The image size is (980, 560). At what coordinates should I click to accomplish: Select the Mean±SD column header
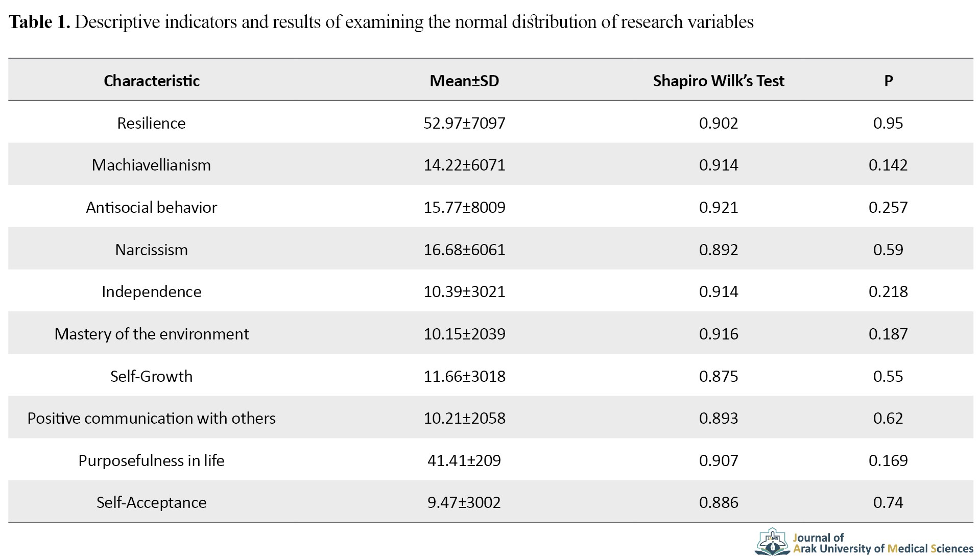pos(464,81)
